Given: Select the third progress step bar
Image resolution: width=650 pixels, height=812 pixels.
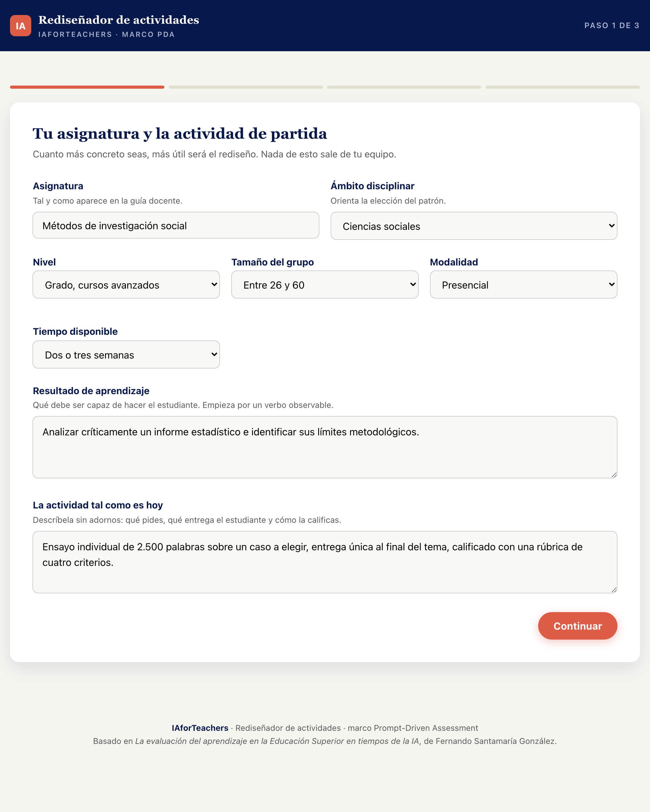Looking at the screenshot, I should pos(404,87).
